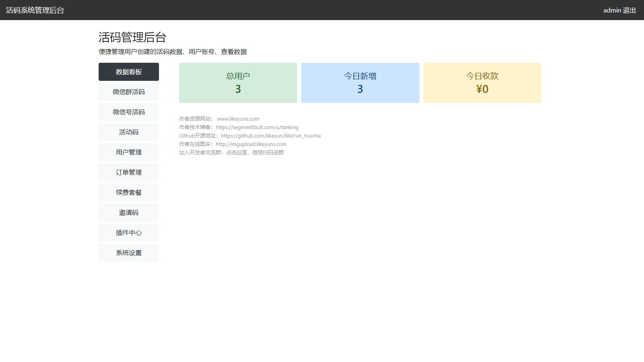Open 用户管理 user management
The width and height of the screenshot is (644, 362).
pyautogui.click(x=129, y=152)
